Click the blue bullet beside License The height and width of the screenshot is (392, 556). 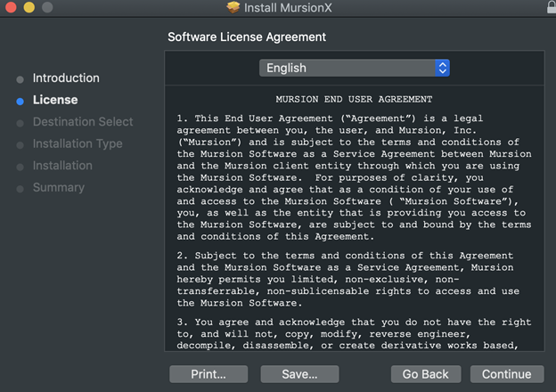(x=20, y=101)
